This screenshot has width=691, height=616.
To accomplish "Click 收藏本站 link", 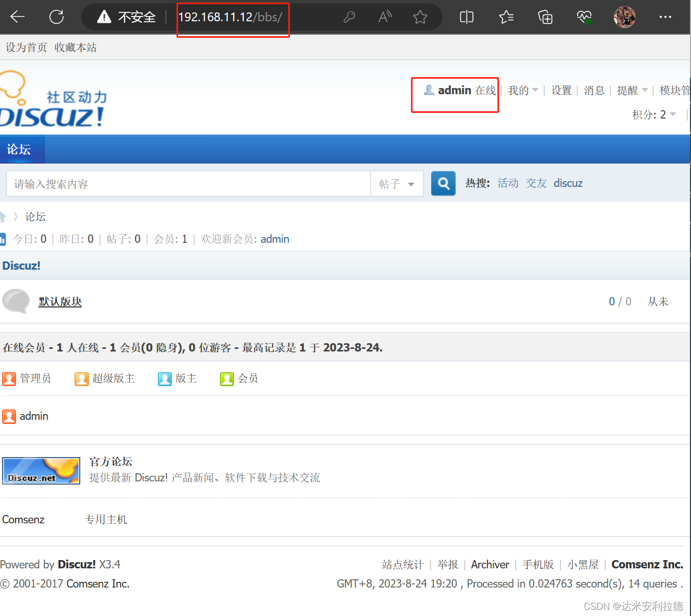I will [x=76, y=48].
